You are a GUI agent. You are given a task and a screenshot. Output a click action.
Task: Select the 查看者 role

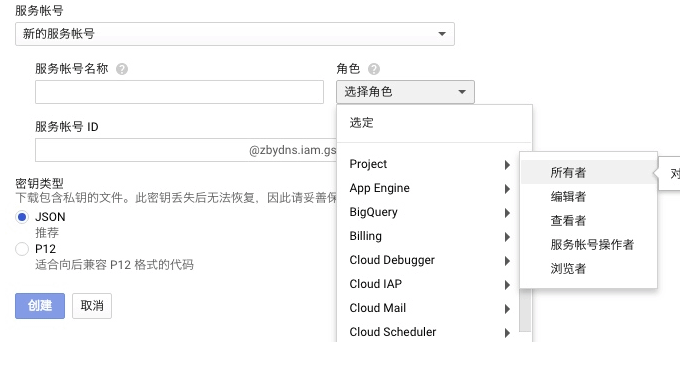click(x=588, y=221)
